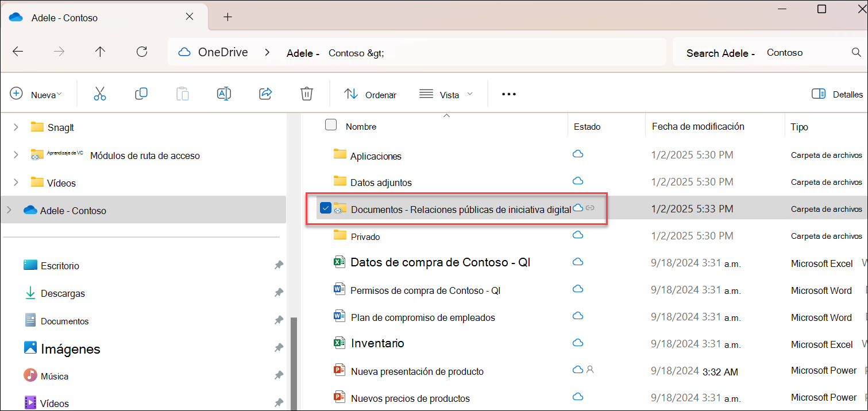Select Descargas in quick access

[63, 293]
